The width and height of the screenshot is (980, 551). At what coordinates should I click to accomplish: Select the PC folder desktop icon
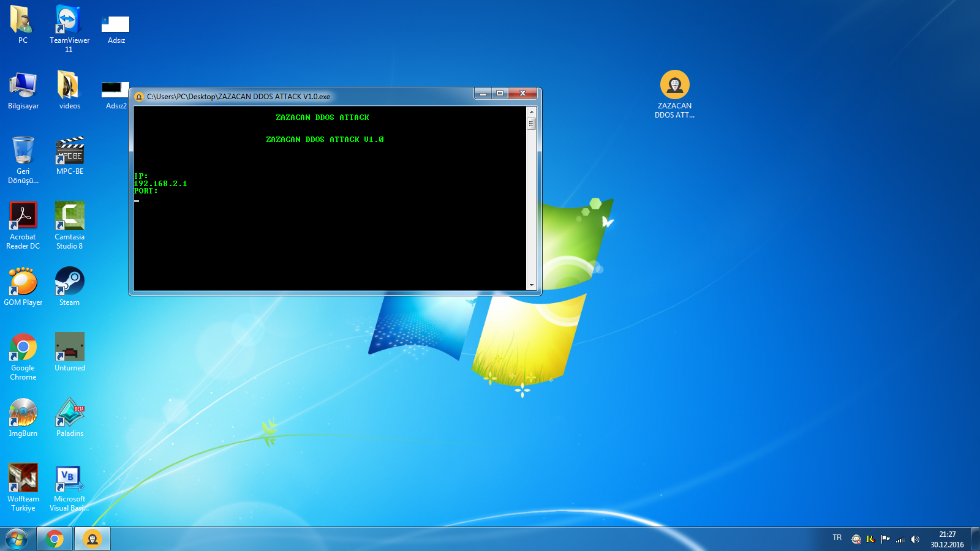click(23, 24)
